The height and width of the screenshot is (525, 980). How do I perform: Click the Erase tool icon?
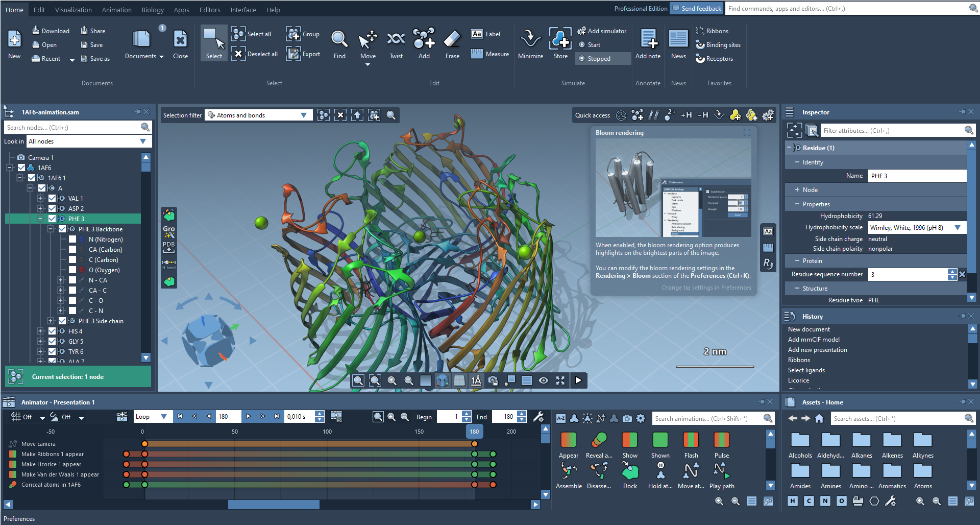click(x=452, y=43)
